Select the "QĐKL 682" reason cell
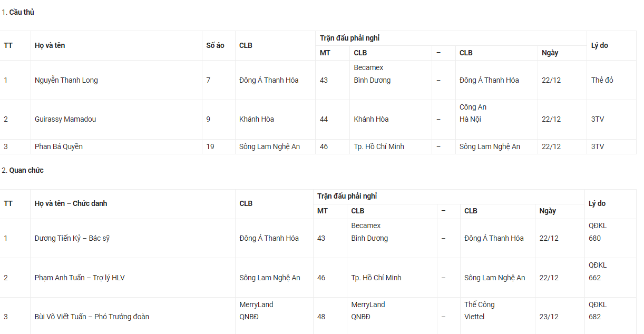Image resolution: width=644 pixels, height=334 pixels. point(598,311)
